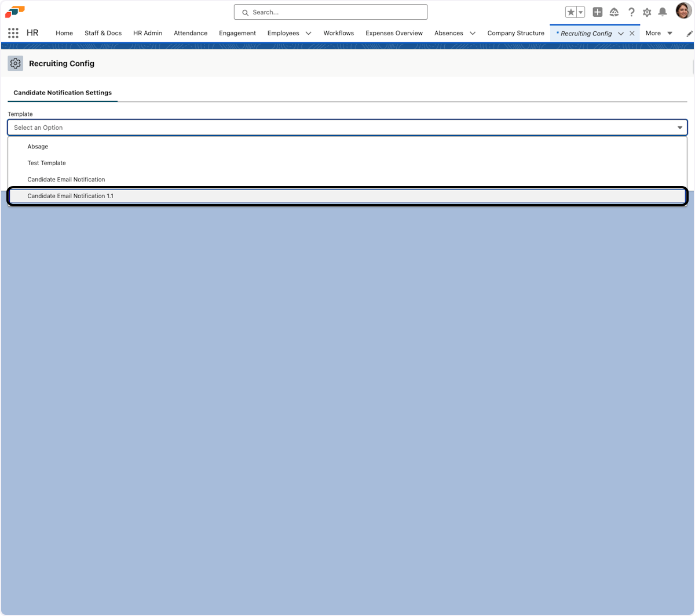Pick the Test Template option

(46, 163)
